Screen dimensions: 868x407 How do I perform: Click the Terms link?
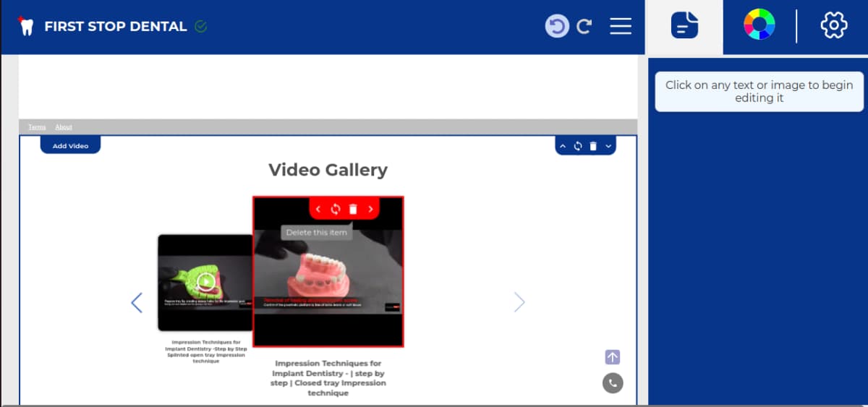pyautogui.click(x=37, y=127)
